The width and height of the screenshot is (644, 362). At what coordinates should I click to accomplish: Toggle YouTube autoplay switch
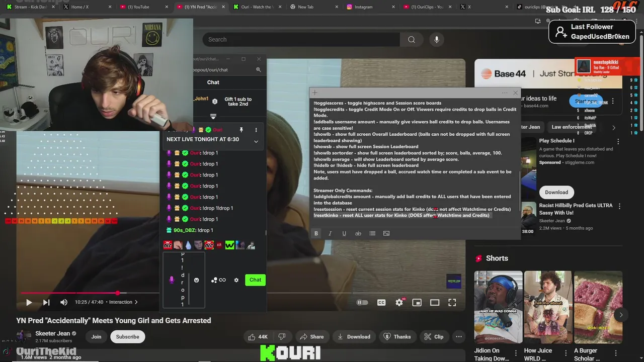[x=362, y=302]
